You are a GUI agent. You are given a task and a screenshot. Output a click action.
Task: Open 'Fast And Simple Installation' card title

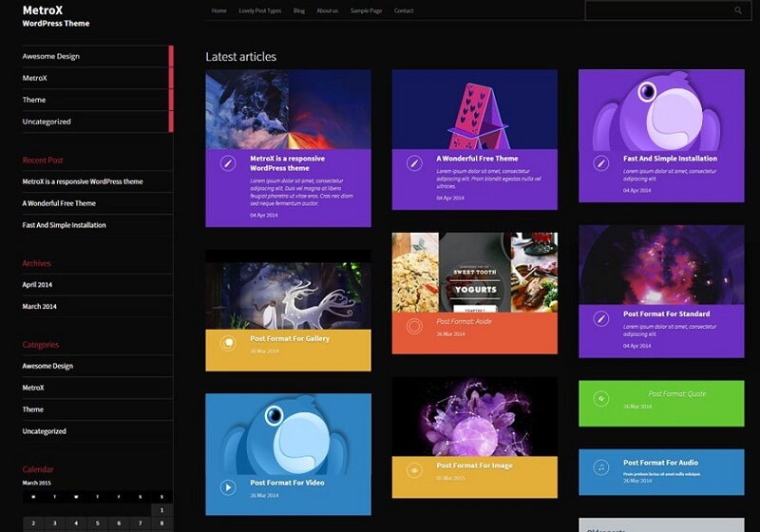point(670,159)
